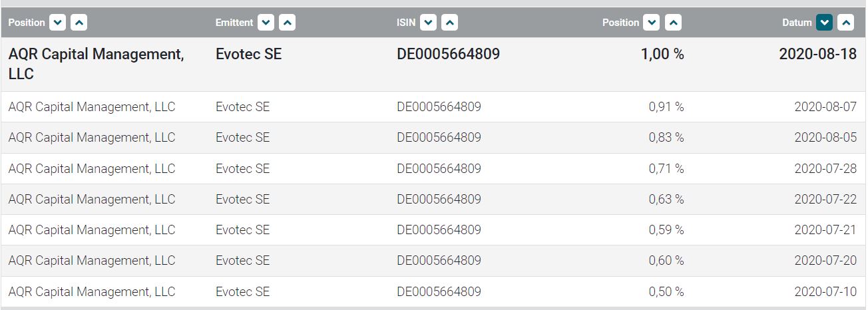The width and height of the screenshot is (868, 310).
Task: Click the ISIN in the 2020-07-22 row
Action: click(439, 199)
